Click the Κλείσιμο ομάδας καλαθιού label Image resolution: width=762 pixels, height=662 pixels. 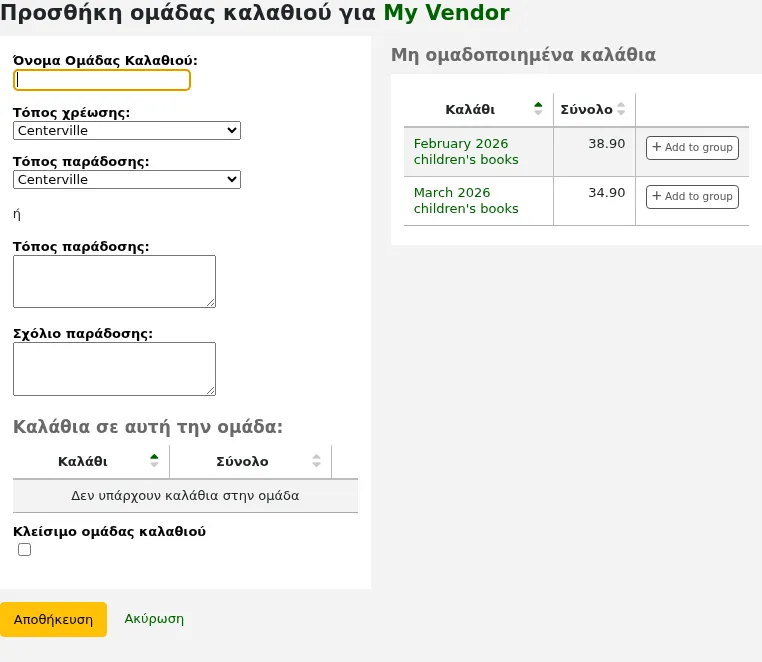pos(109,531)
